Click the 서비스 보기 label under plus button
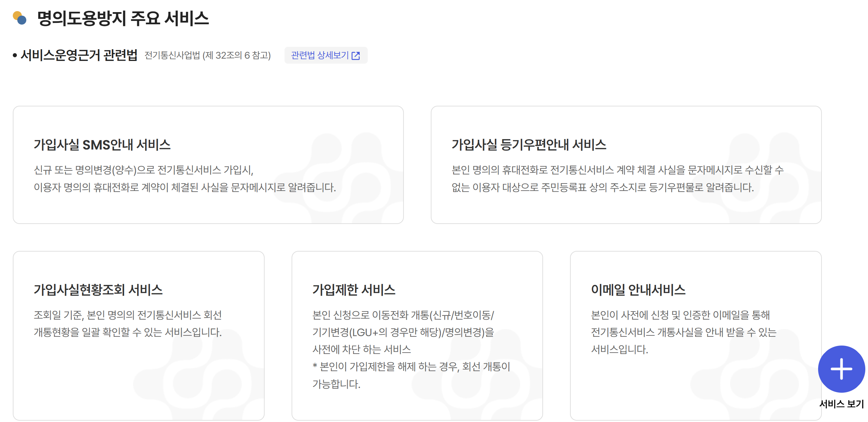Screen dimensions: 868x422 coord(841,404)
